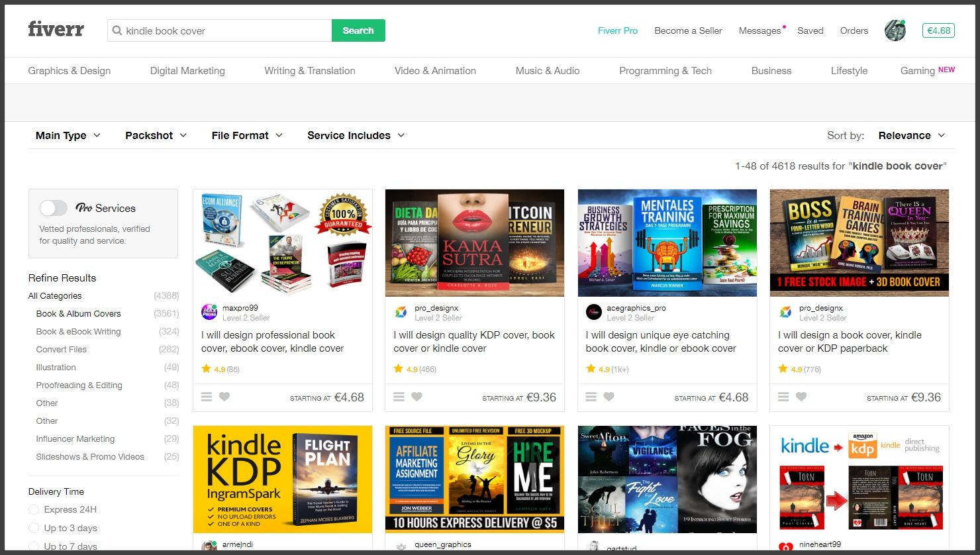The image size is (980, 555).
Task: Open 3D Book Cover gig thumbnail
Action: click(859, 243)
